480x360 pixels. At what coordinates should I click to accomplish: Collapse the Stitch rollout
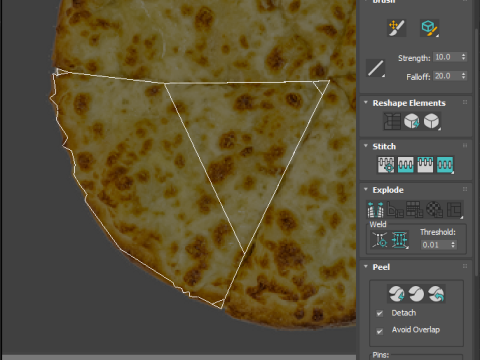coord(366,146)
